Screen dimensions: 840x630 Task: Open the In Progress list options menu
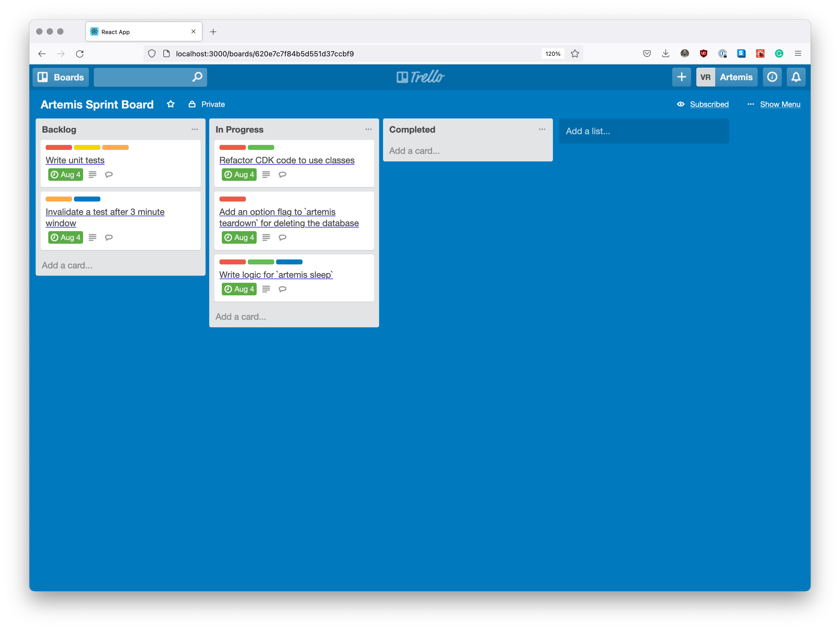368,129
